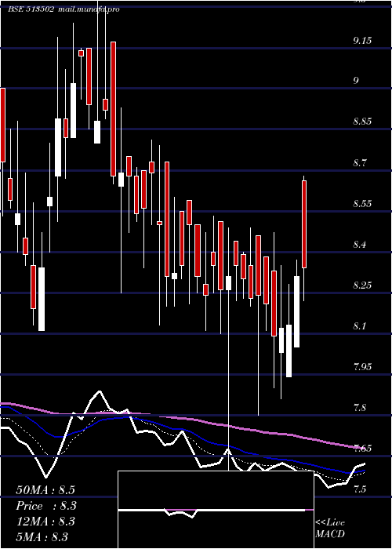Select the 8.85 price axis label

[x=362, y=122]
